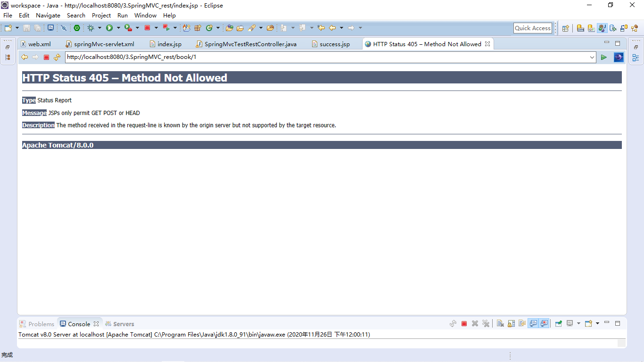Click the green Debug bug icon

91,28
